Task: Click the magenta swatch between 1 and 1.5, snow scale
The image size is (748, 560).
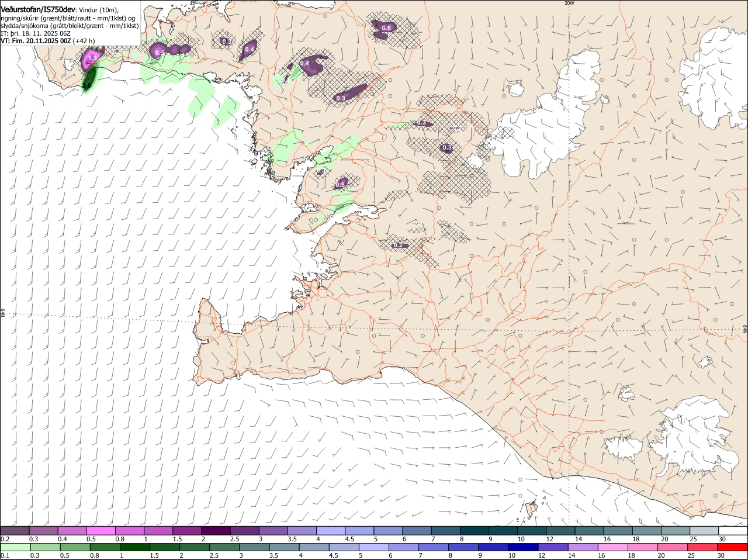Action: [x=158, y=531]
